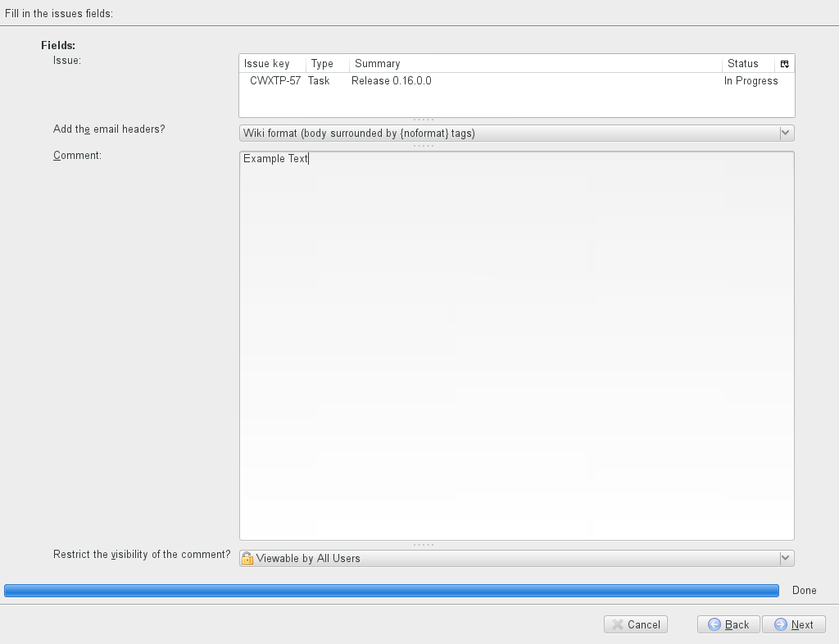The width and height of the screenshot is (839, 644).
Task: Click into the Comment text area
Action: point(516,344)
